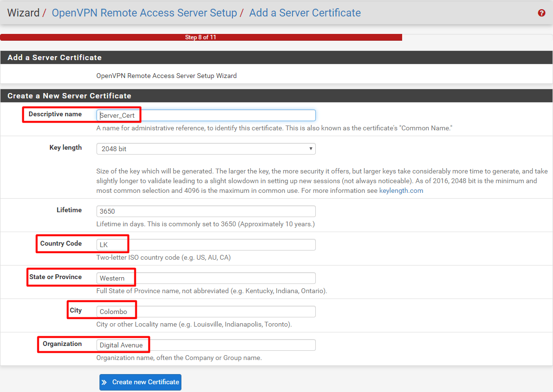
Task: Select the Country Code field containing LK
Action: (x=206, y=245)
